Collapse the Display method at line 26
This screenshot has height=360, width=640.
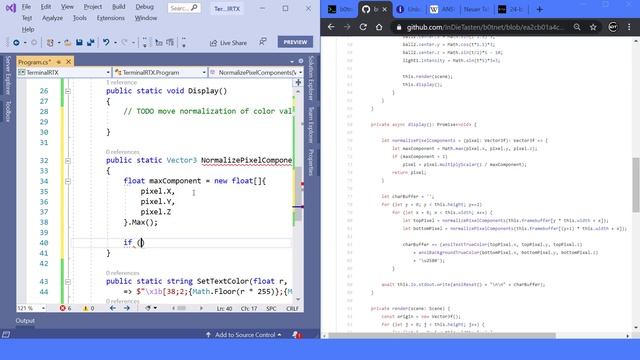tap(68, 91)
